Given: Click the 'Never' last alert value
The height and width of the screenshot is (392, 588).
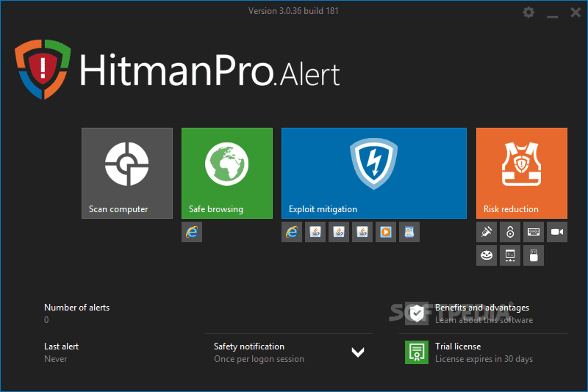Looking at the screenshot, I should click(x=56, y=359).
